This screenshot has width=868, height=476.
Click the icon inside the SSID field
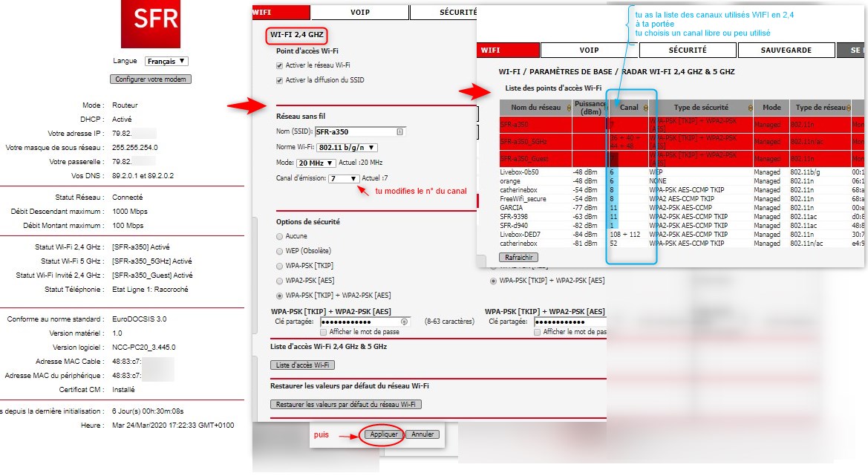399,131
